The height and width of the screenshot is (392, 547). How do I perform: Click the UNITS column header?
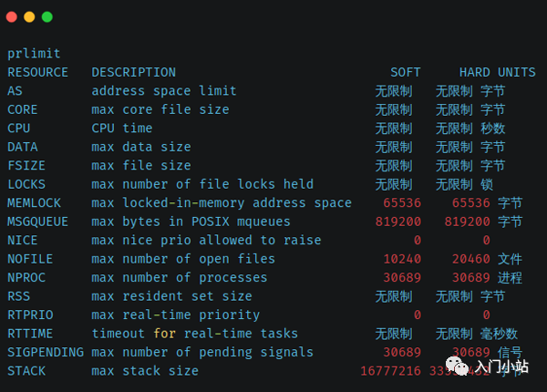coord(517,72)
